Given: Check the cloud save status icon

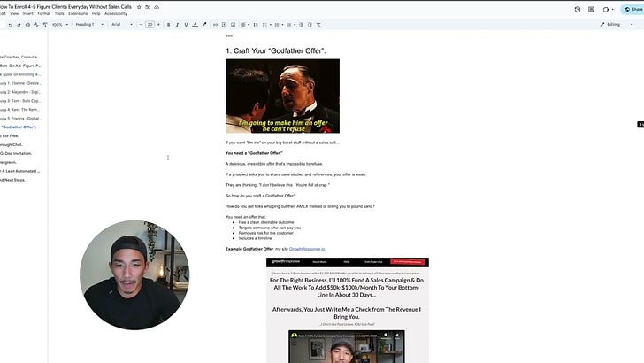Looking at the screenshot, I should [x=157, y=7].
